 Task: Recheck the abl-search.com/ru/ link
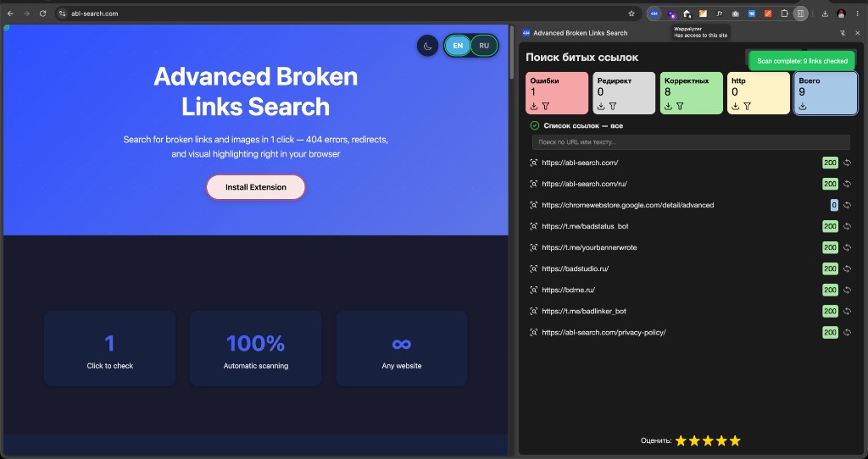[847, 184]
